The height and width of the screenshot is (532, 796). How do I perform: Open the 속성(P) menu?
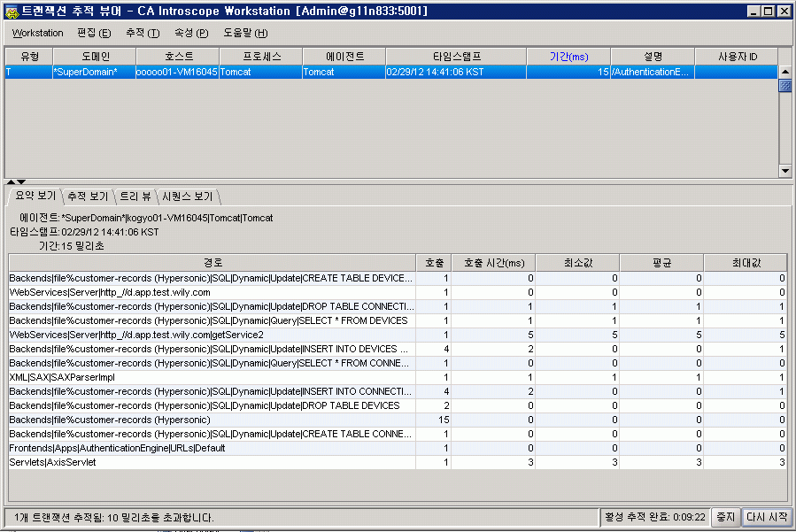click(191, 33)
